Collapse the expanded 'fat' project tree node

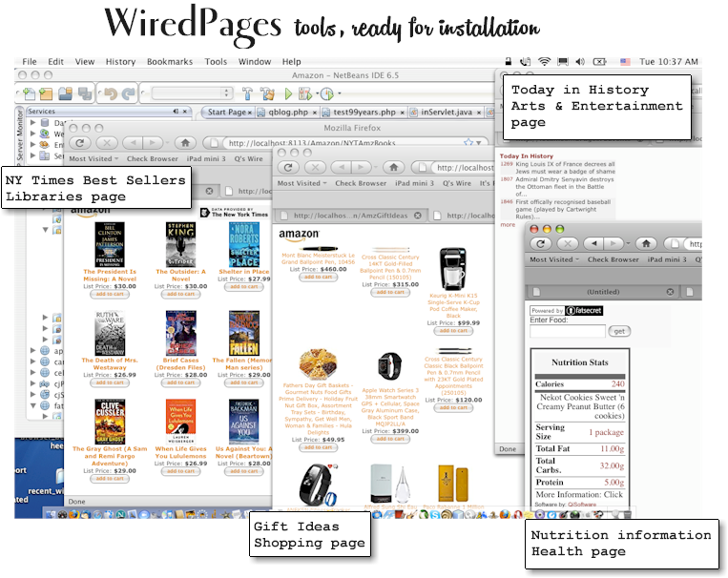click(x=33, y=405)
